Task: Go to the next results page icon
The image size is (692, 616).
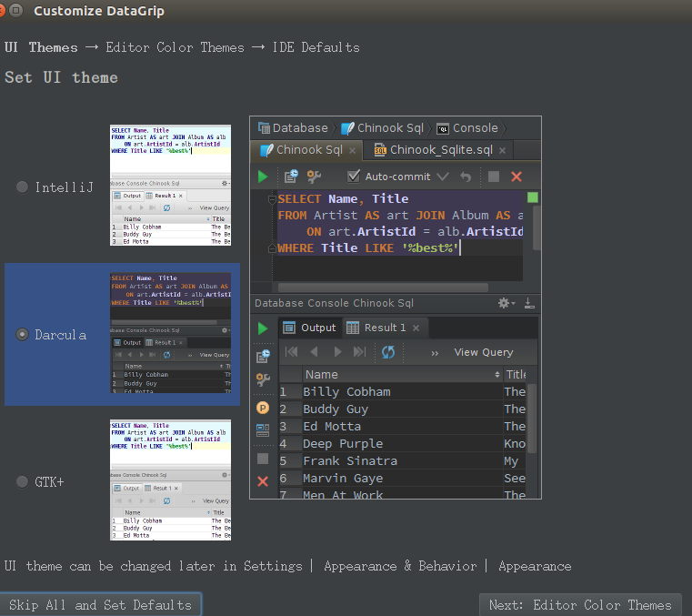Action: click(337, 352)
